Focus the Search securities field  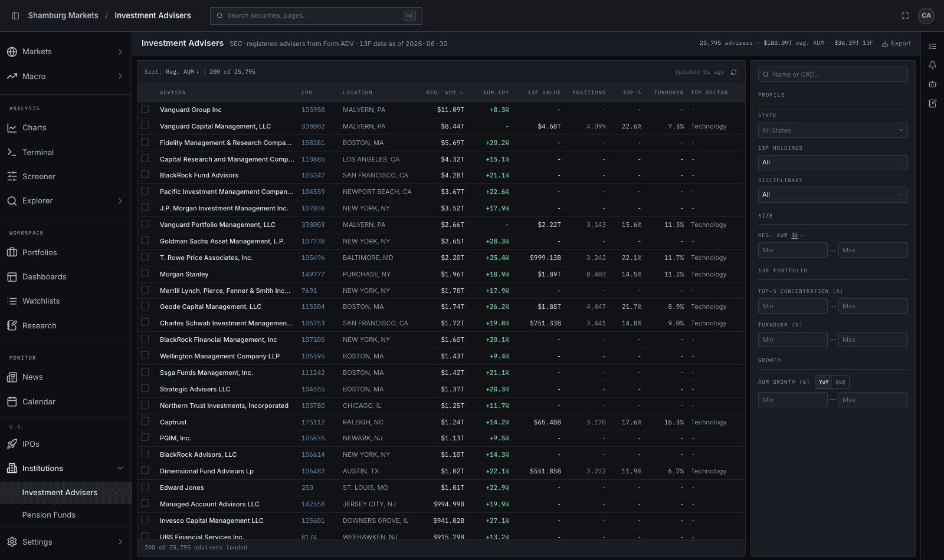(x=316, y=16)
